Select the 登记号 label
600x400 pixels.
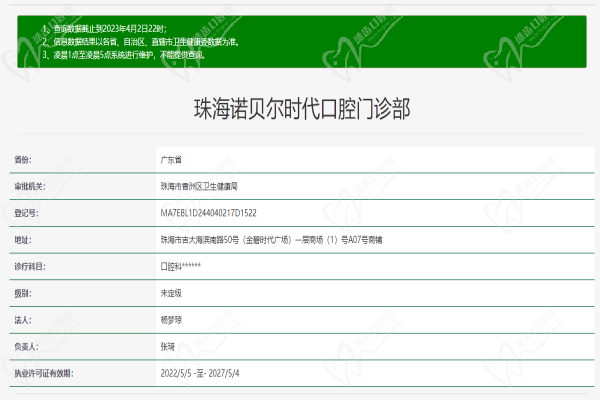click(x=26, y=213)
